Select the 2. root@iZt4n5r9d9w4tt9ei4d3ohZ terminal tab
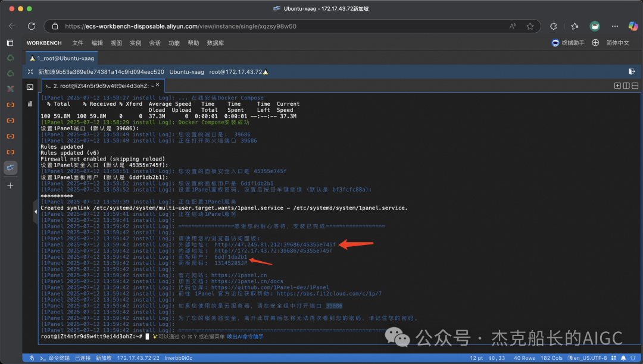Image resolution: width=643 pixels, height=364 pixels. click(104, 86)
